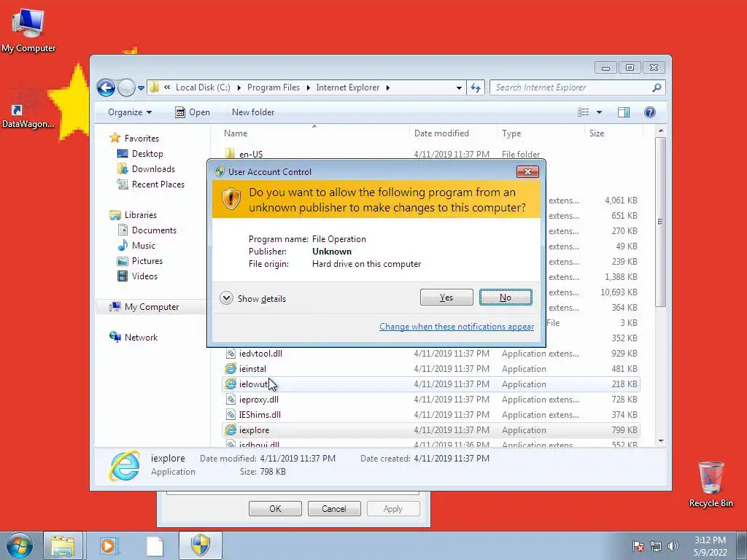The height and width of the screenshot is (560, 747).
Task: Expand the arrow after Local Disk (C:)
Action: click(x=239, y=87)
